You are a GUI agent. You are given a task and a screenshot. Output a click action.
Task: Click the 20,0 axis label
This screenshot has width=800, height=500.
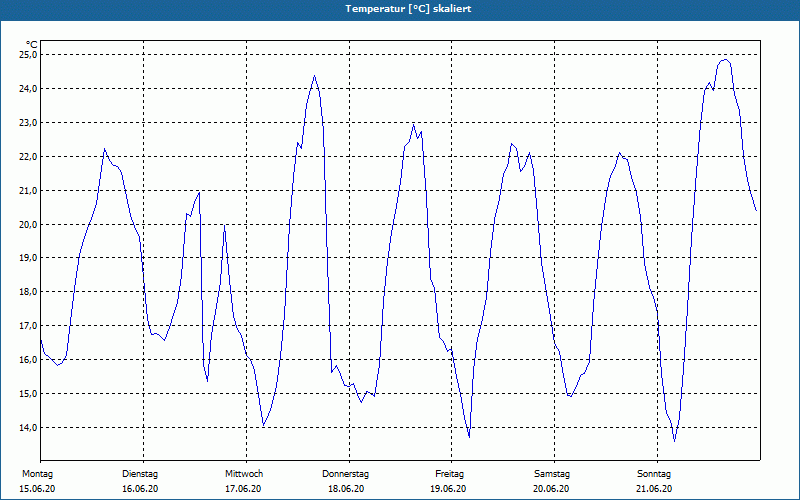28,224
